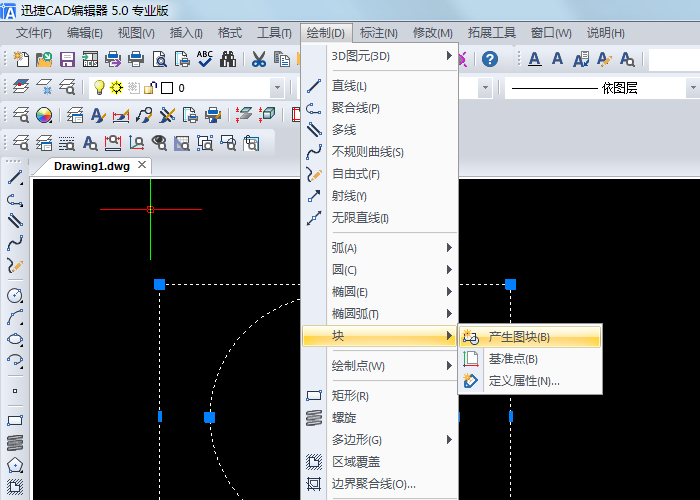
Task: Expand the 绘制点(W) submenu
Action: click(x=380, y=366)
